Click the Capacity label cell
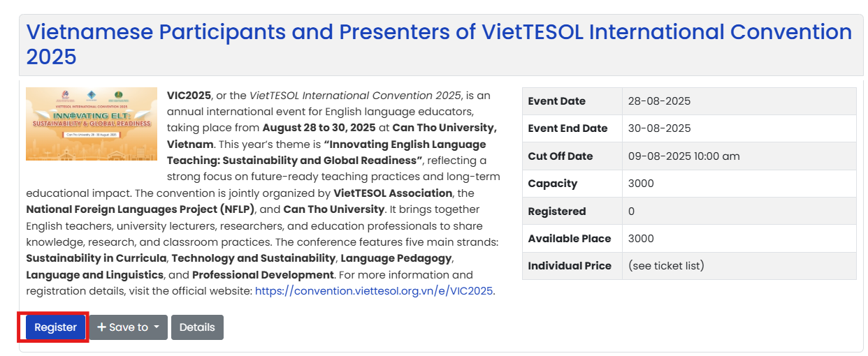The width and height of the screenshot is (868, 356). tap(572, 184)
